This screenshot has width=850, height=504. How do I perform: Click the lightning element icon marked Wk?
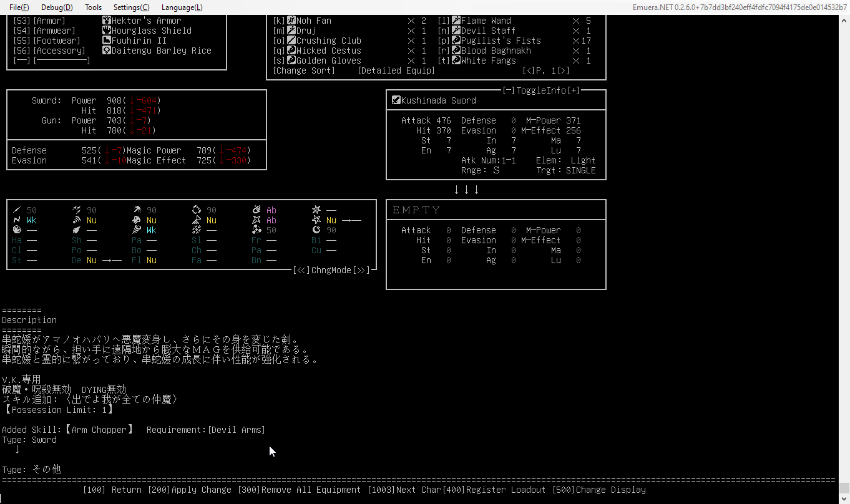[x=17, y=220]
